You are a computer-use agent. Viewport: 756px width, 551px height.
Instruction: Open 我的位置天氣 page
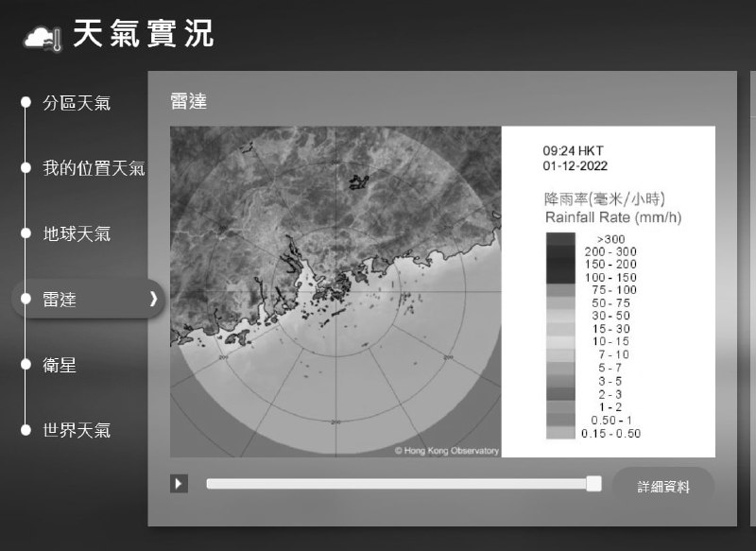coord(94,166)
